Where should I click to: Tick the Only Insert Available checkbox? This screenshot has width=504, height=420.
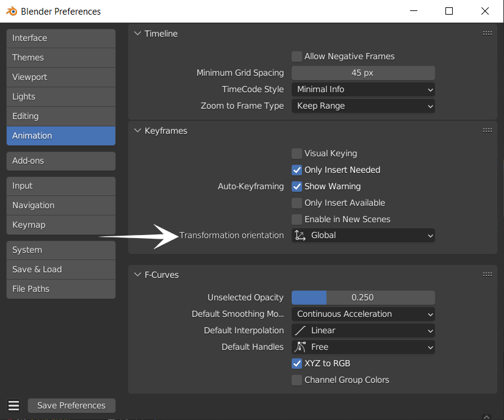point(297,203)
